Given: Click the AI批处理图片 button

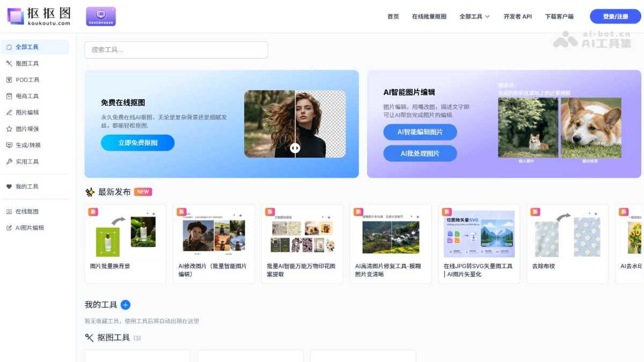Looking at the screenshot, I should [420, 153].
